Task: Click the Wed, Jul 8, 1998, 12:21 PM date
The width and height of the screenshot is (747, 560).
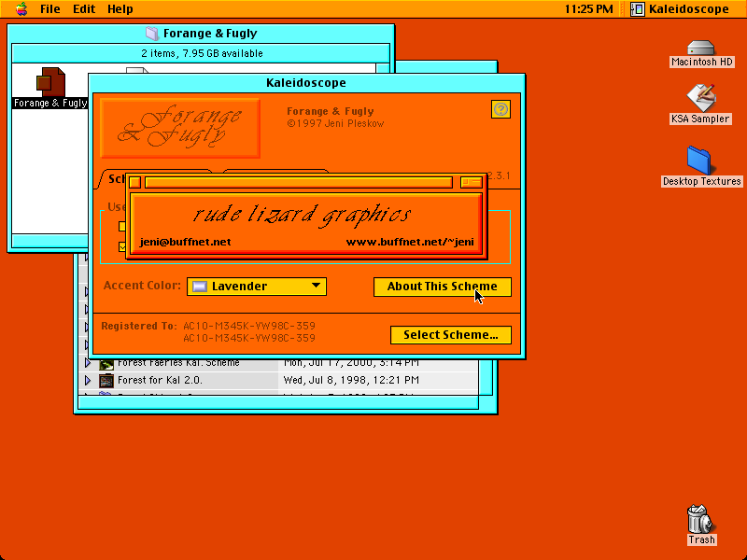Action: click(x=351, y=380)
